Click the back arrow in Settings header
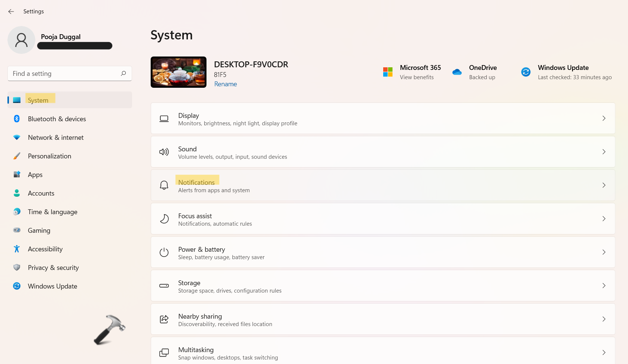The height and width of the screenshot is (364, 628). (11, 12)
